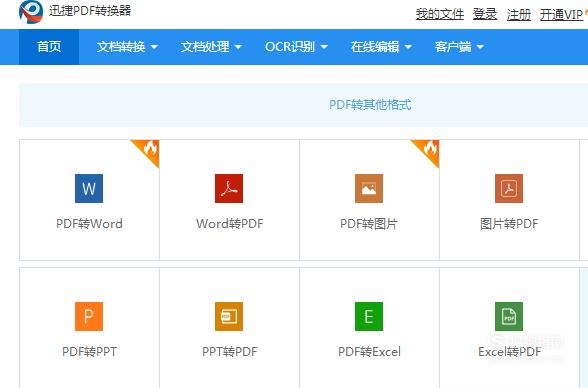Click the 登录 link
This screenshot has width=588, height=388.
[x=485, y=14]
